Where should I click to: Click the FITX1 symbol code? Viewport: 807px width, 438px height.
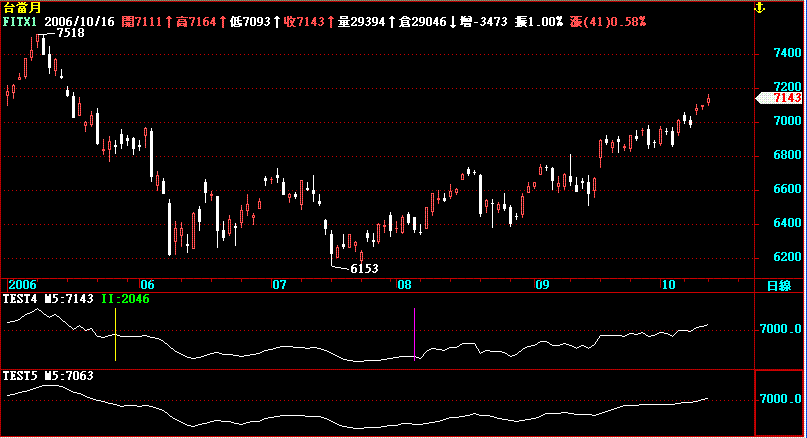[x=20, y=20]
